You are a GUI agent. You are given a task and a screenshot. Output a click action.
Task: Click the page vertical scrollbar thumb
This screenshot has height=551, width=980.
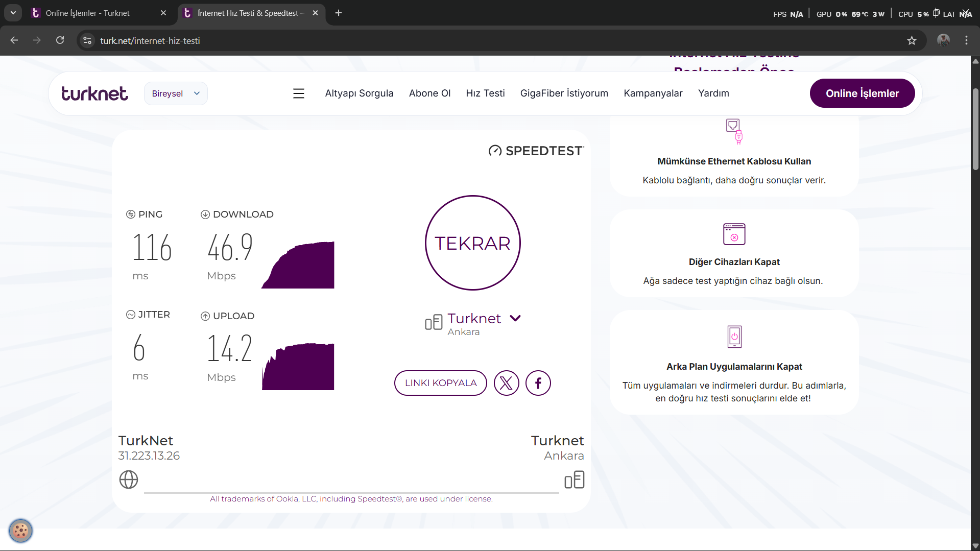[975, 129]
